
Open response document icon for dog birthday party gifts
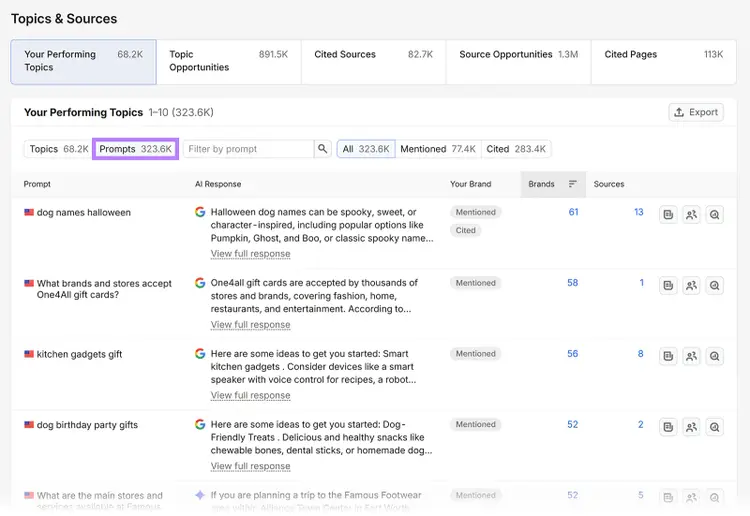coord(668,427)
